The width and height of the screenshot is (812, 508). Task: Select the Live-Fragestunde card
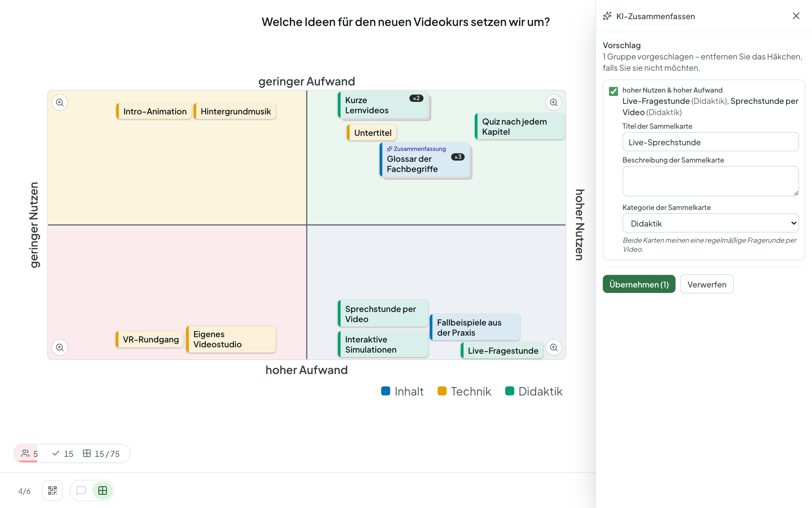pyautogui.click(x=502, y=351)
